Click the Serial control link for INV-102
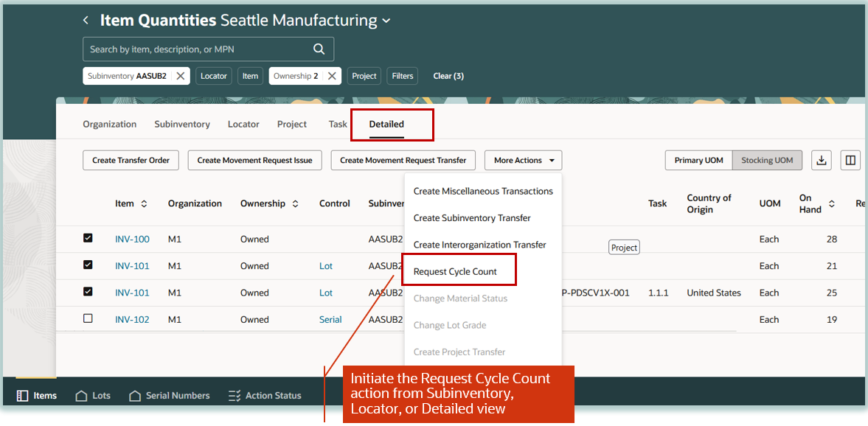Screen dimensions: 868x426 [330, 320]
